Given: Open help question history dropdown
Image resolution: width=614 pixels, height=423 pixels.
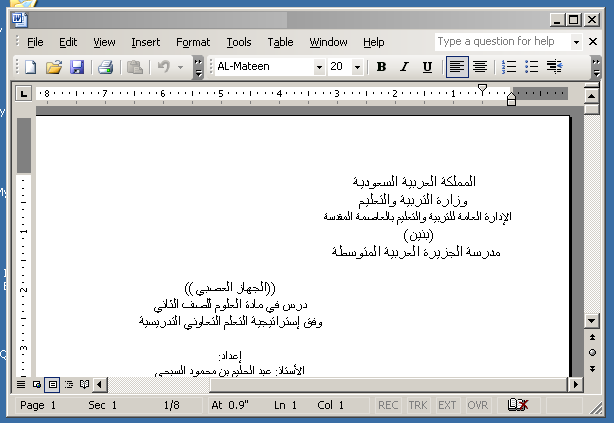Looking at the screenshot, I should 576,42.
